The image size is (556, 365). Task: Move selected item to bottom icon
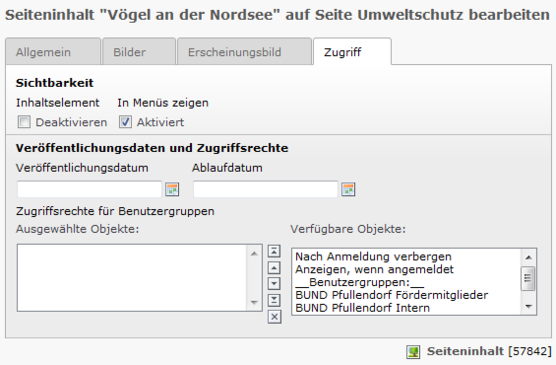click(274, 300)
